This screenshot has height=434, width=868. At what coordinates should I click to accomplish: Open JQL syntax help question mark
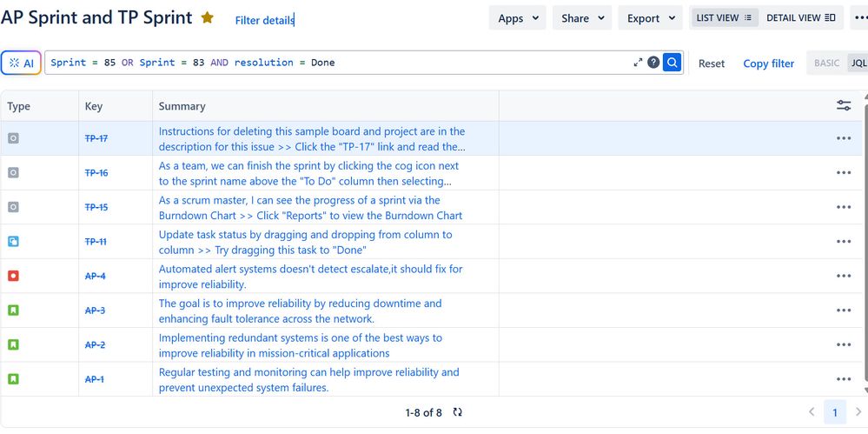point(653,63)
